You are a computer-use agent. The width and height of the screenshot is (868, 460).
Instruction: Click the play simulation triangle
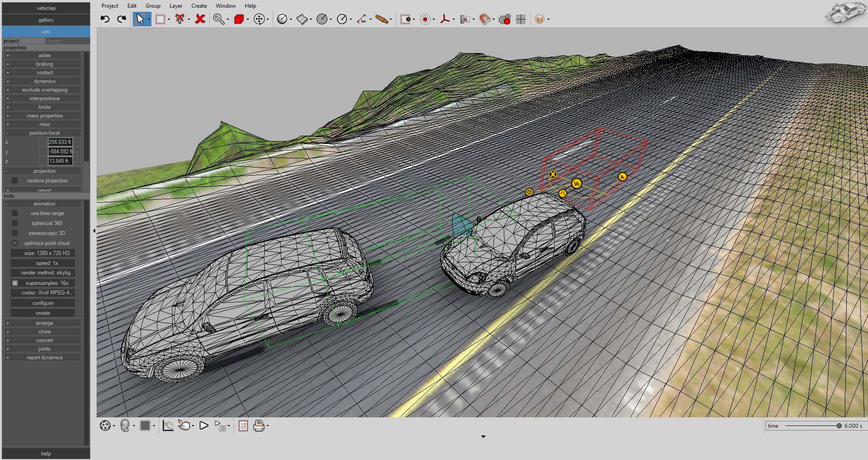tap(204, 426)
